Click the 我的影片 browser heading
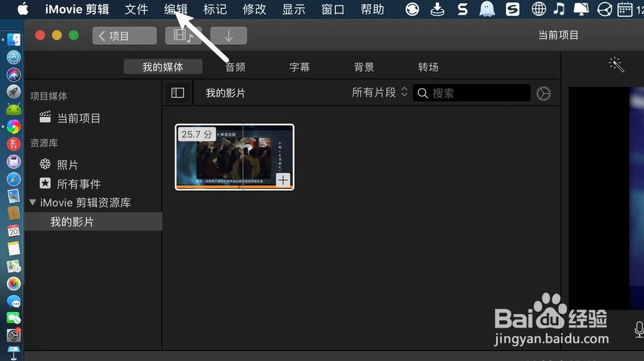Viewport: 644px width, 361px height. pyautogui.click(x=225, y=93)
